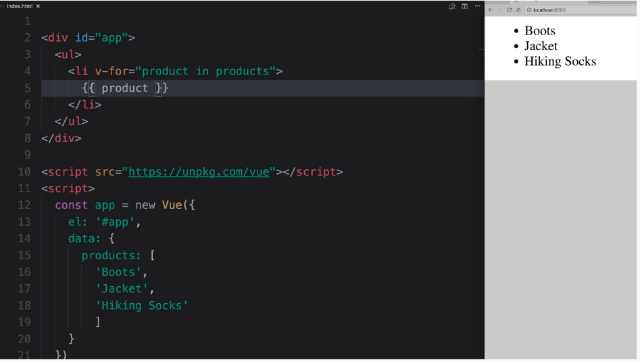640x362 pixels.
Task: Click the Vue constructor name
Action: 172,205
